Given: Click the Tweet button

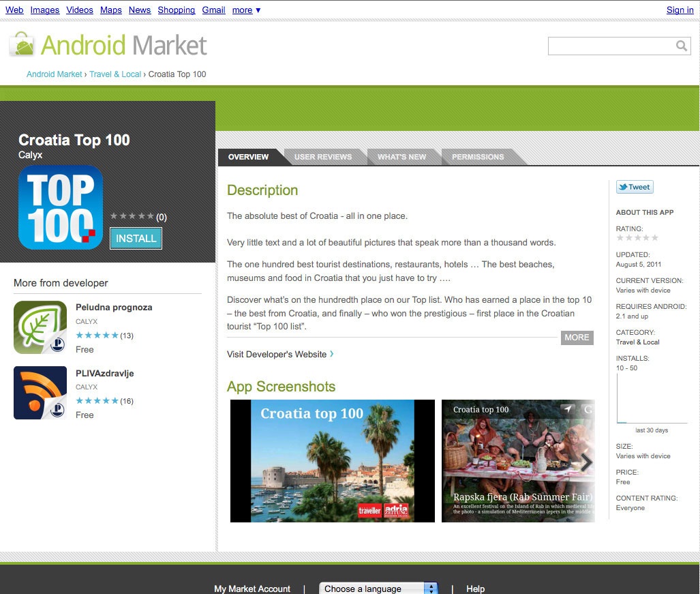Looking at the screenshot, I should click(635, 188).
